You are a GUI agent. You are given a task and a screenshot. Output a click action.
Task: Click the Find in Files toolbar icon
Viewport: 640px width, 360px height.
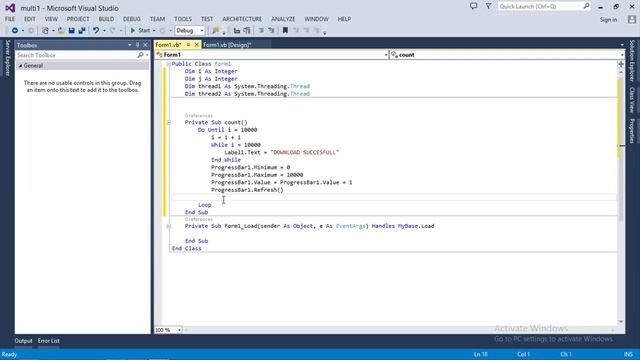tap(216, 31)
